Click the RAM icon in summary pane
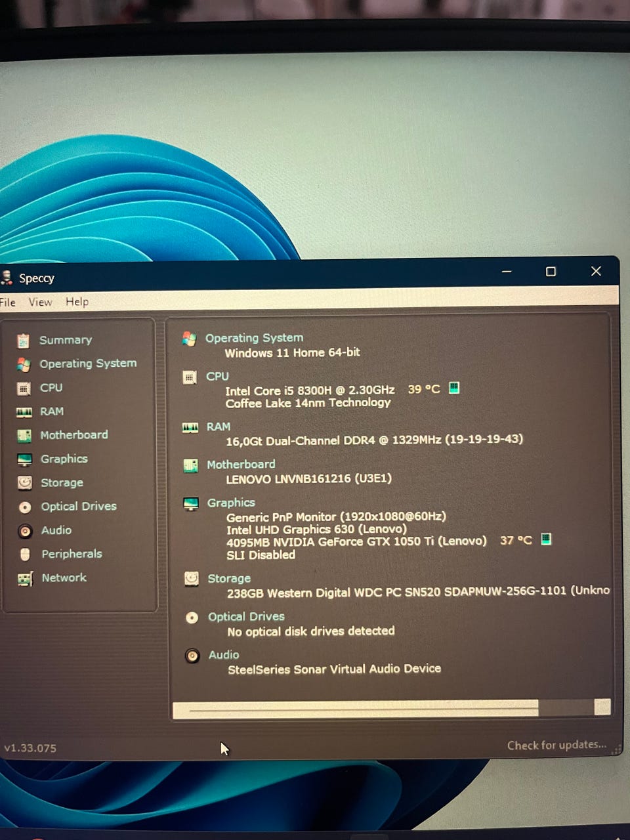 190,427
